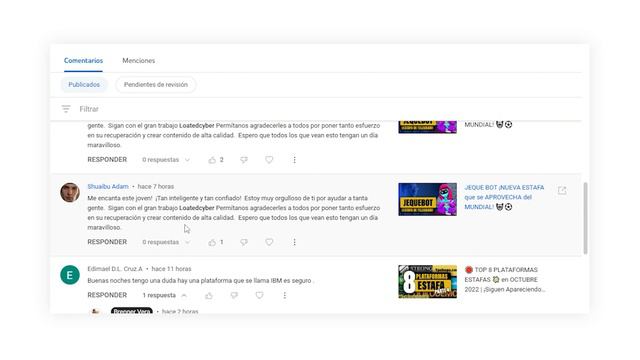
Task: Like the comment showing 2 likes
Action: [x=212, y=160]
